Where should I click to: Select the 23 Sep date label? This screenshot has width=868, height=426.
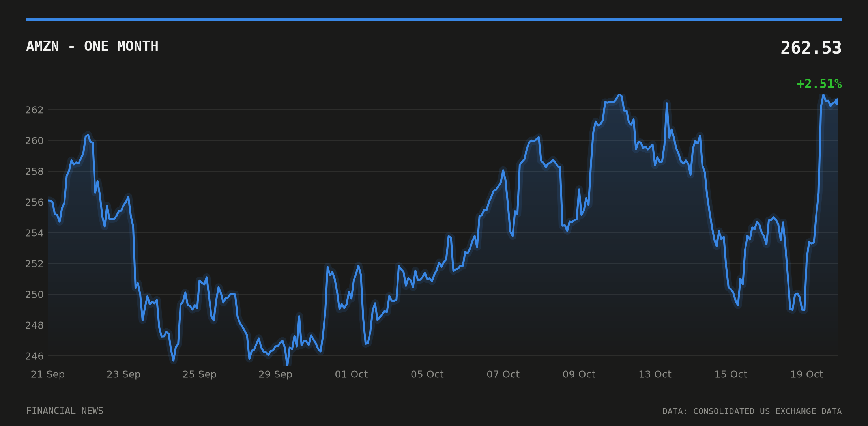tap(123, 374)
